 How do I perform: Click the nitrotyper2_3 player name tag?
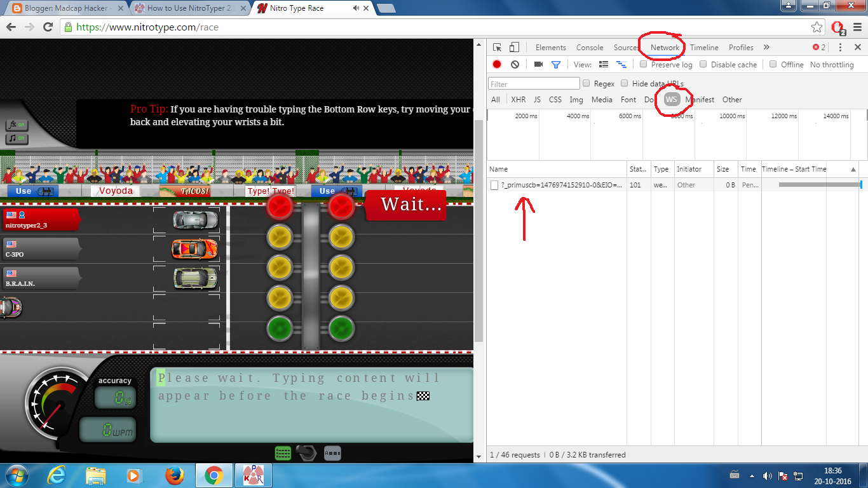(x=41, y=219)
